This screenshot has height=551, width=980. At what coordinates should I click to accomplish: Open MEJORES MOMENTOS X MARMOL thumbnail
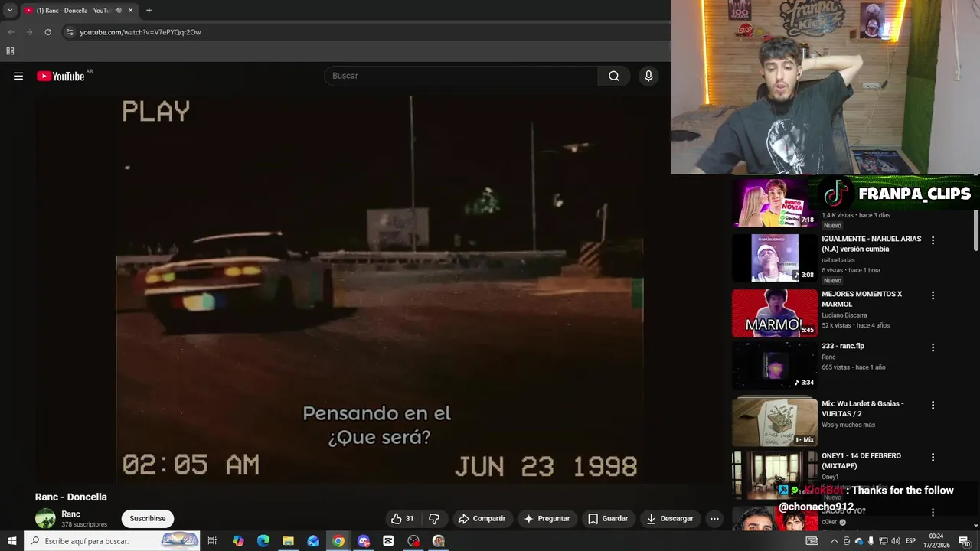775,313
